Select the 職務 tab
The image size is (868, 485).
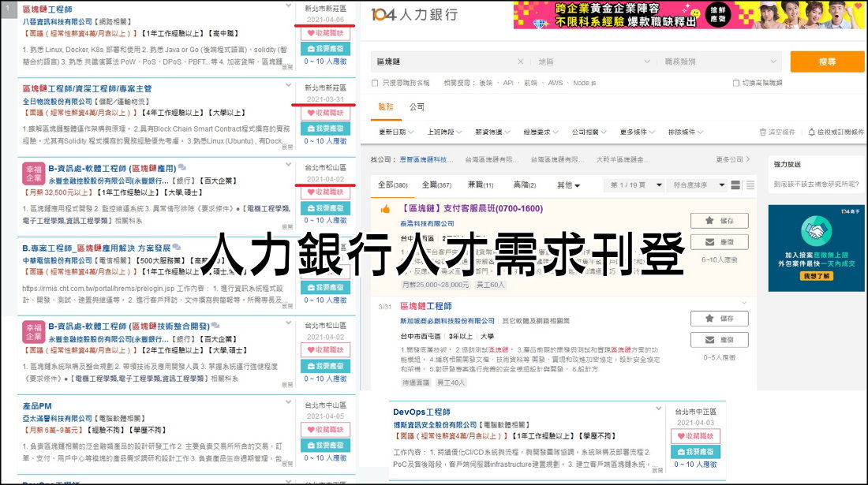coord(386,107)
